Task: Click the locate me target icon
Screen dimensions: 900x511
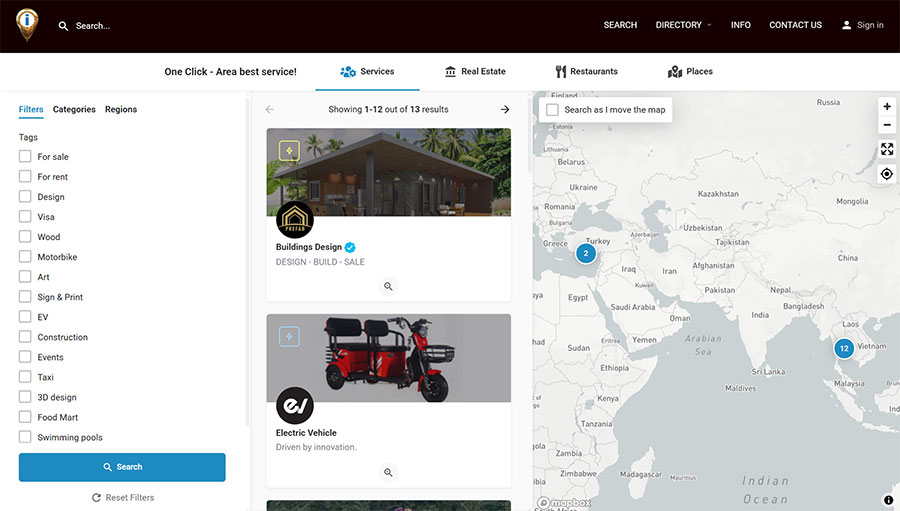Action: (x=886, y=174)
